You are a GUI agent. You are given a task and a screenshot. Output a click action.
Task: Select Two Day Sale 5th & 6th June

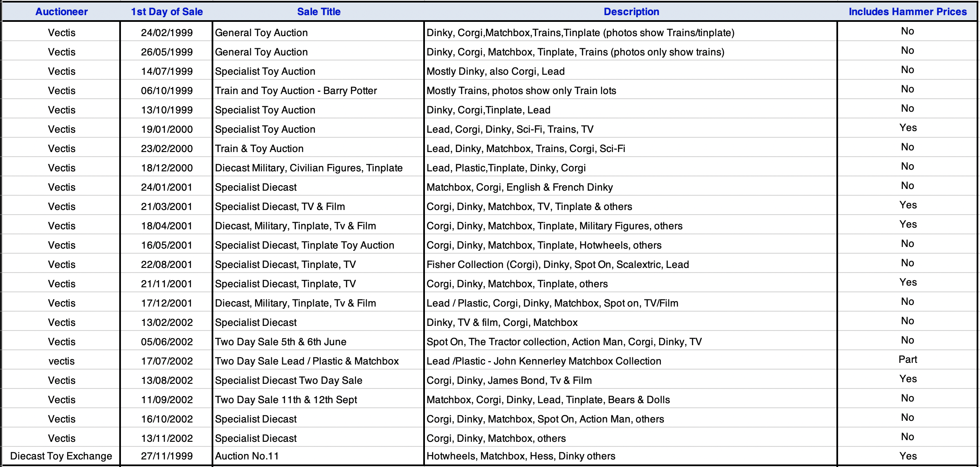pyautogui.click(x=280, y=342)
